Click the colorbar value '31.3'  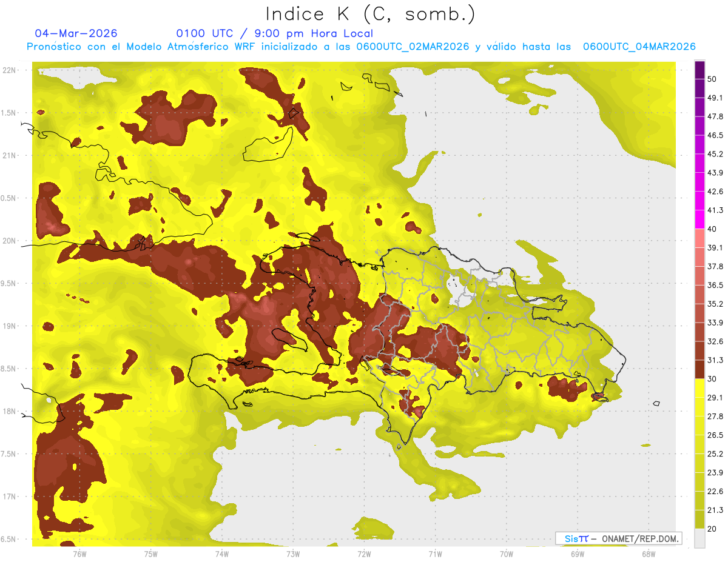pyautogui.click(x=715, y=360)
